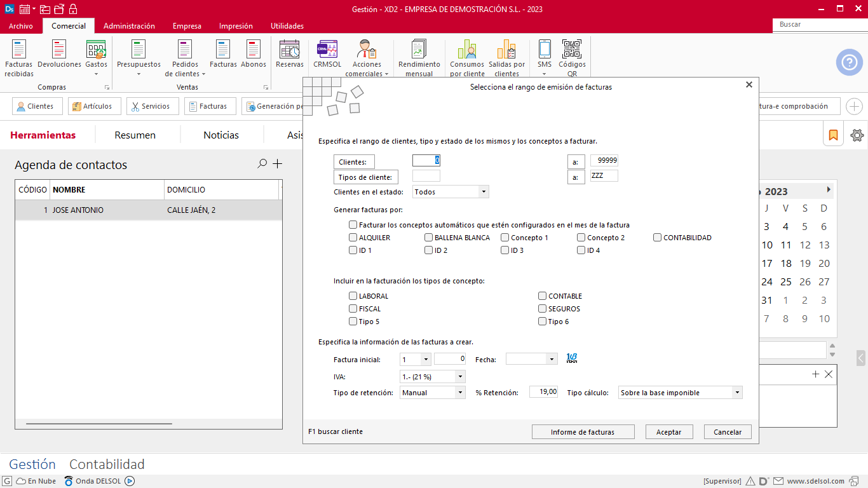Open the Utilidades ribbon tab
Image resolution: width=868 pixels, height=488 pixels.
pos(287,26)
